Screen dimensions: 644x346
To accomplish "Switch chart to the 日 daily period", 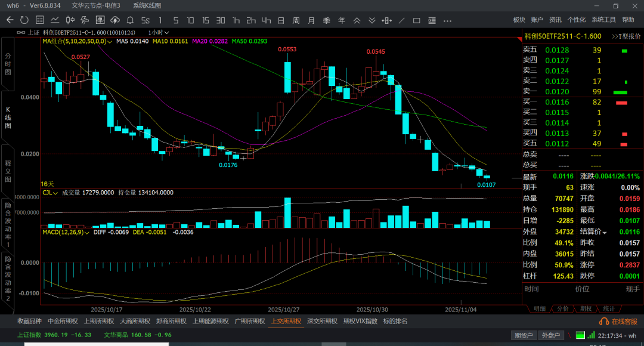I will click(x=281, y=20).
